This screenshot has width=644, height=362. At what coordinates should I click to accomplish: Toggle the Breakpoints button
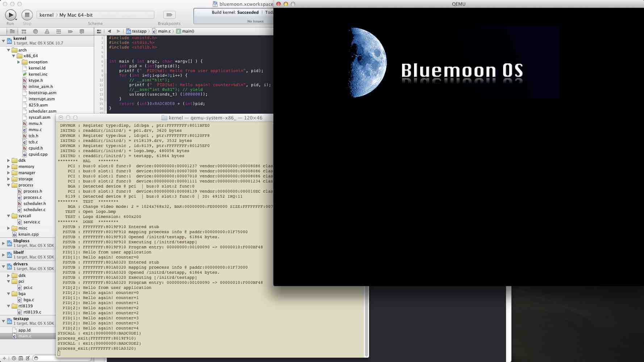pos(169,15)
